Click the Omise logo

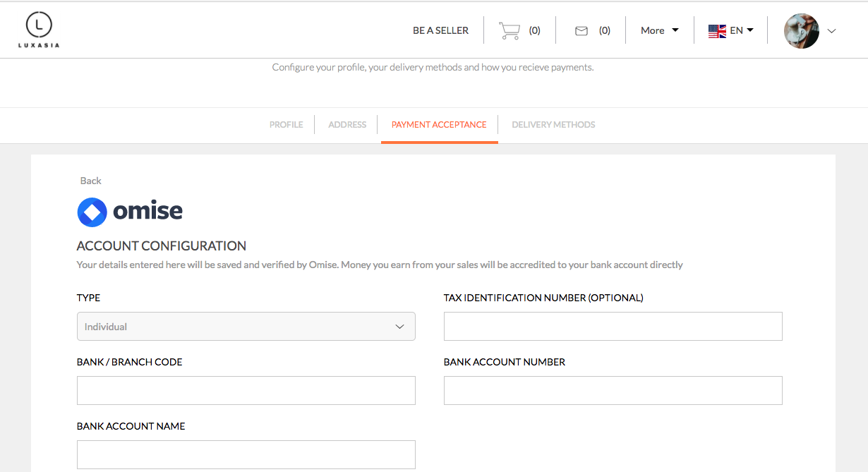click(x=130, y=211)
